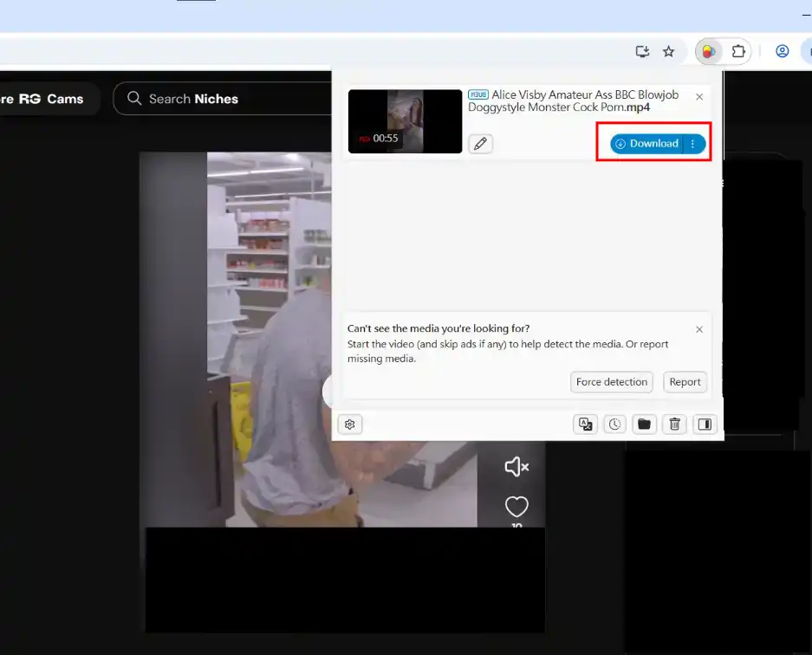Clear detected media with trash icon

pyautogui.click(x=674, y=424)
